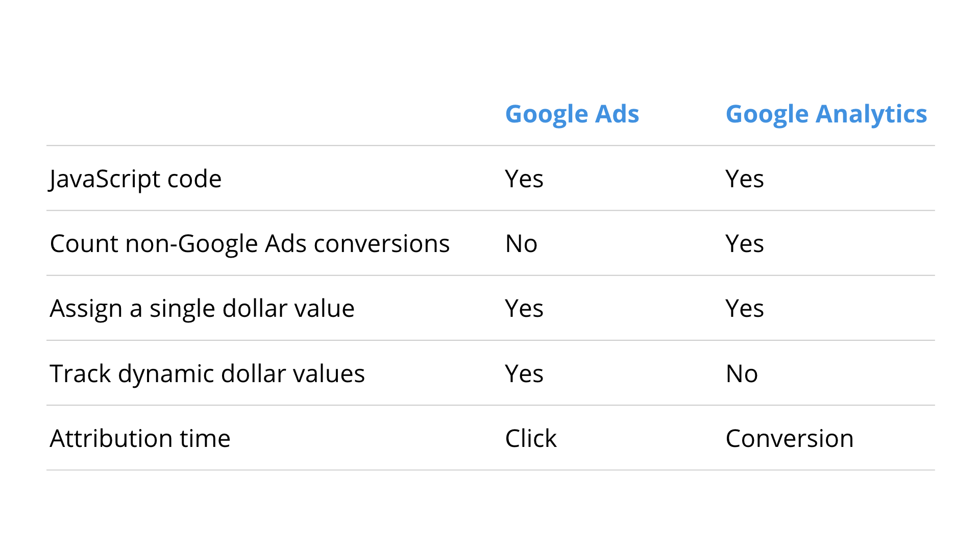Click the Assign a single dollar value label

(x=202, y=309)
